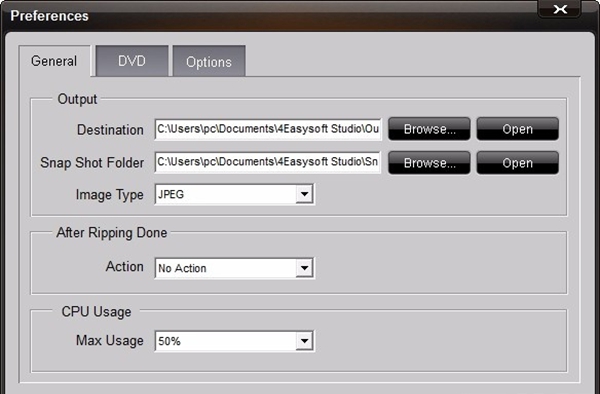The width and height of the screenshot is (600, 394).
Task: Browse for Snap Shot Folder
Action: pyautogui.click(x=429, y=163)
